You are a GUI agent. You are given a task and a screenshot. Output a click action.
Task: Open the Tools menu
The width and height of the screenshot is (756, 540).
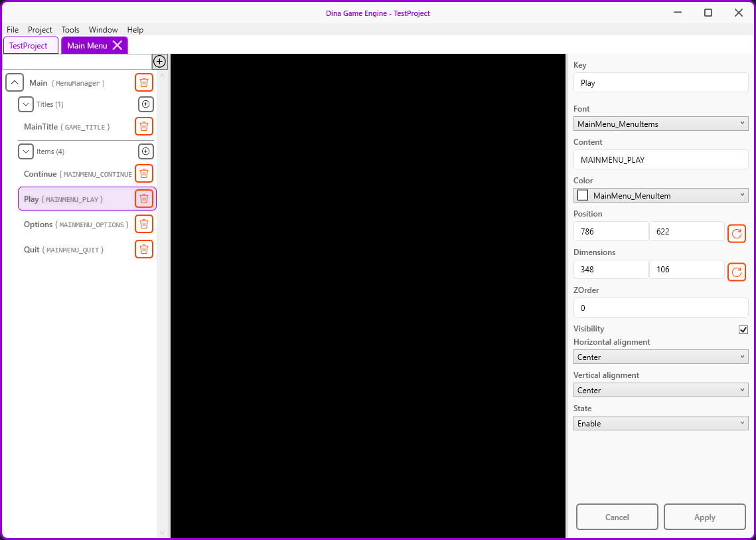[70, 29]
